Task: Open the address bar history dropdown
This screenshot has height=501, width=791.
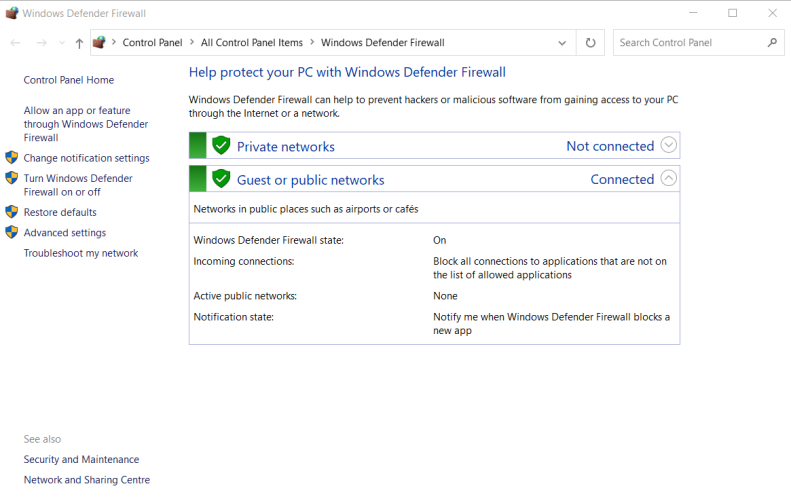Action: pyautogui.click(x=562, y=43)
